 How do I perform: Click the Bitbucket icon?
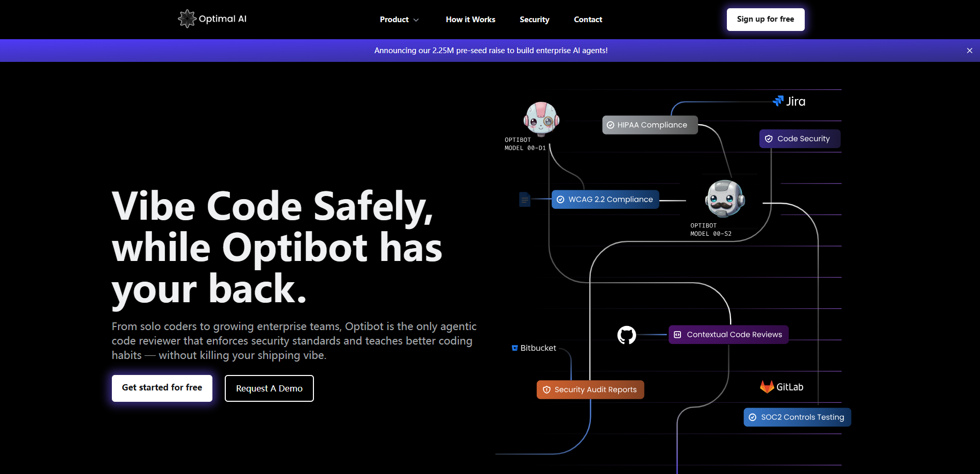point(514,348)
